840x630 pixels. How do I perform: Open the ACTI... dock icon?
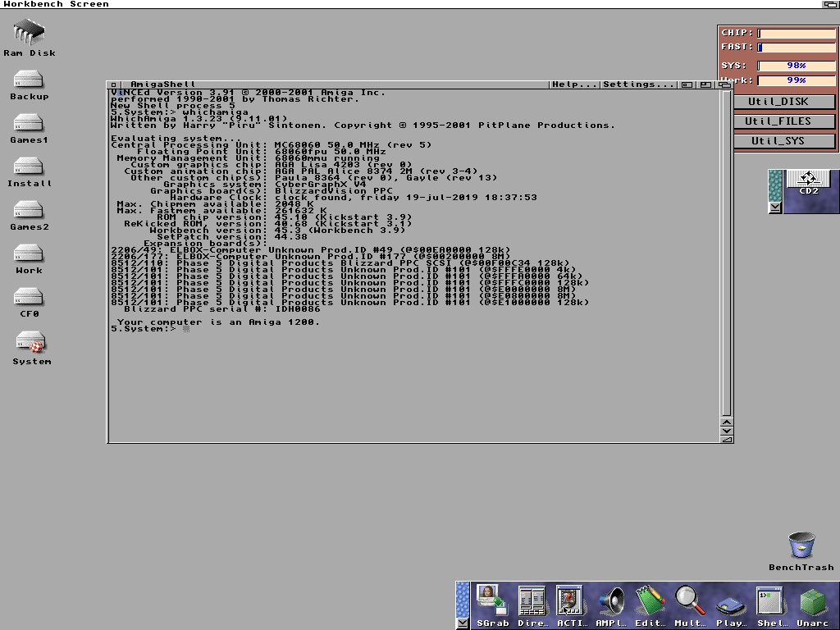[572, 605]
